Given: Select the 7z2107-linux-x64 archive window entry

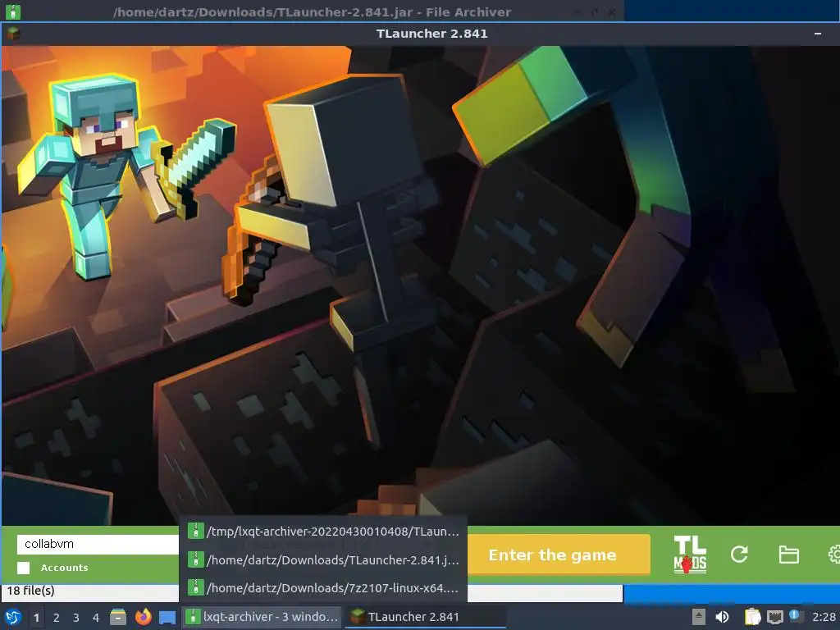Looking at the screenshot, I should click(323, 587).
